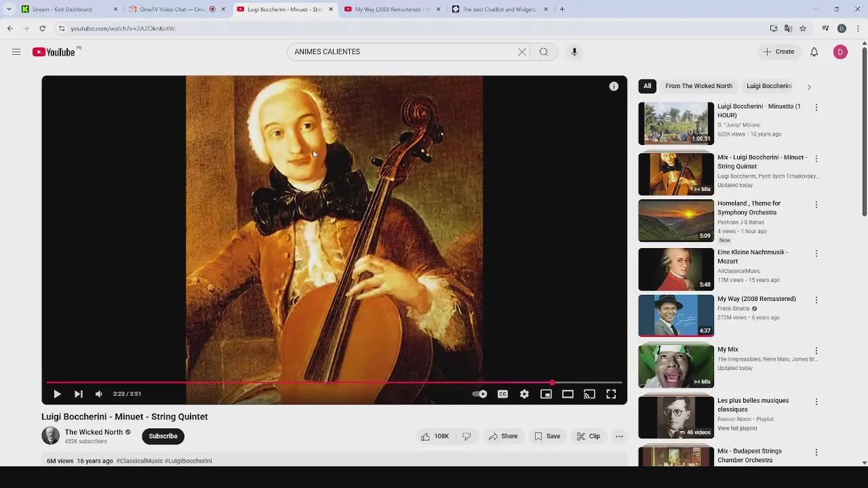Screen dimensions: 868x488
Task: Open options for Mix - Budapest Strings
Action: (x=816, y=452)
